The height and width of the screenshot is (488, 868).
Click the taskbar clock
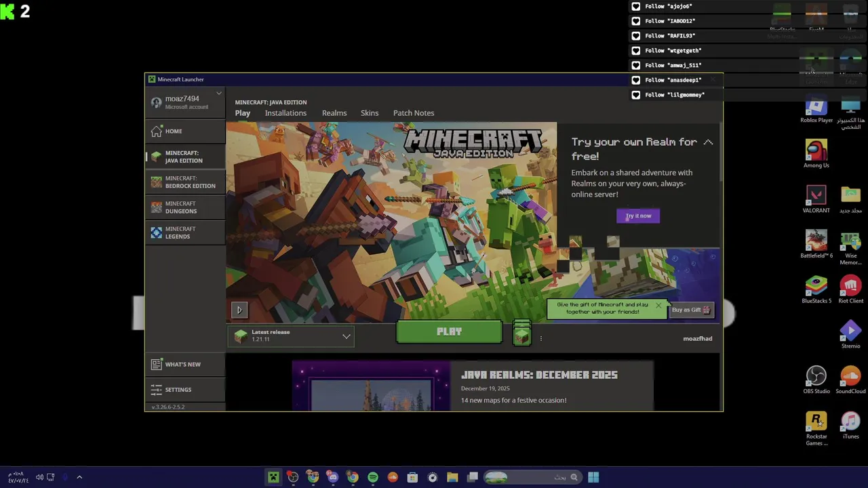click(18, 477)
